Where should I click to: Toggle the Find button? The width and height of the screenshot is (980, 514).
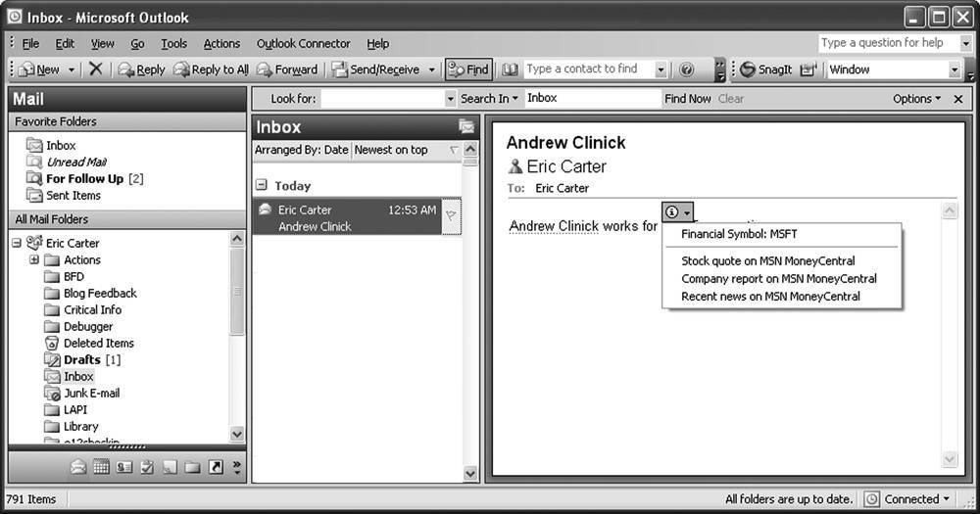468,70
